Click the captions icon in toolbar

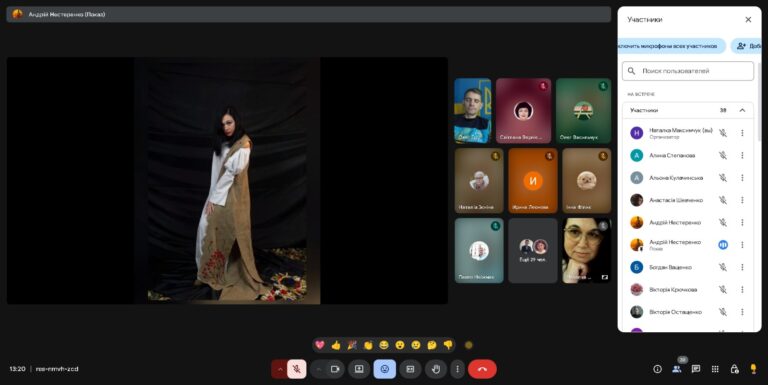(x=410, y=369)
